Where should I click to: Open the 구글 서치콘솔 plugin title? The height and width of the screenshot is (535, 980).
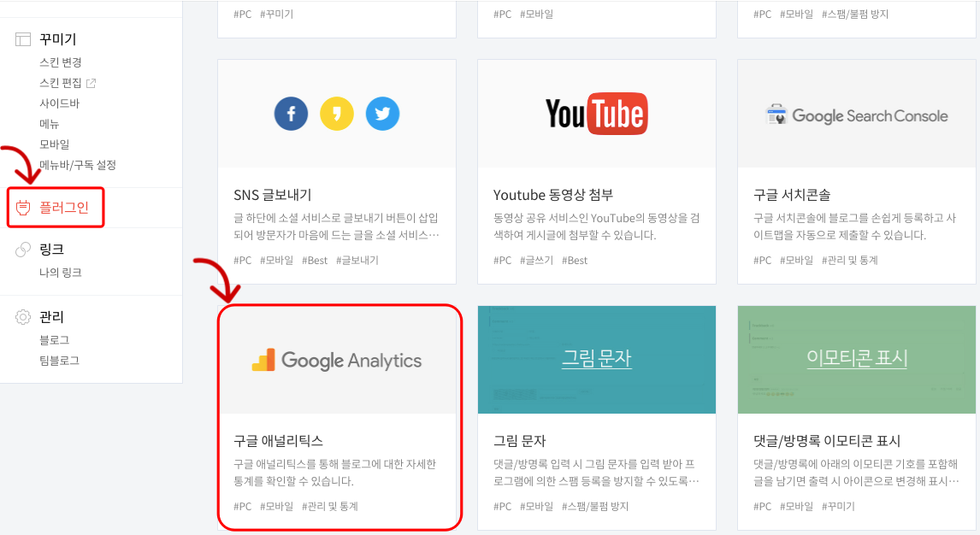pos(792,196)
